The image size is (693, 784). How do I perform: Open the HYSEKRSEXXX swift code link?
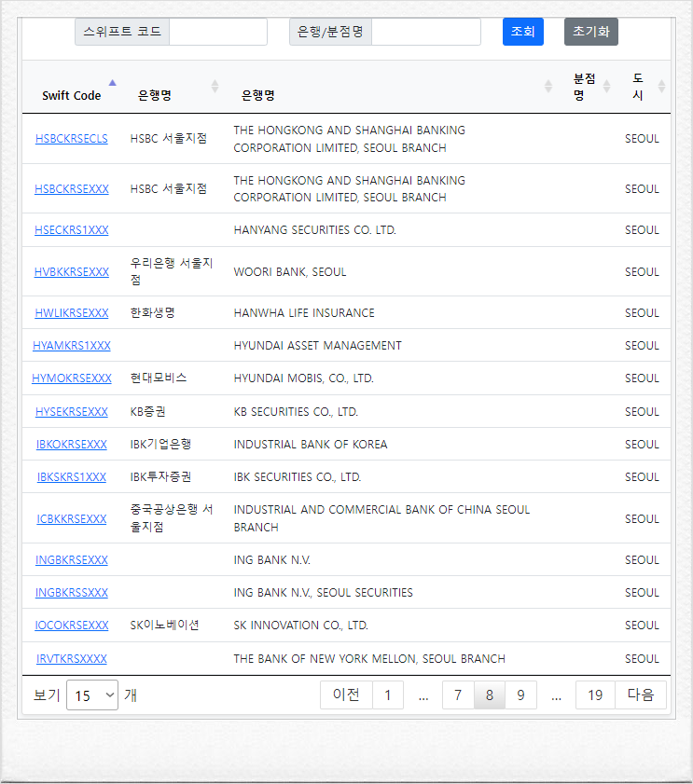pos(72,411)
